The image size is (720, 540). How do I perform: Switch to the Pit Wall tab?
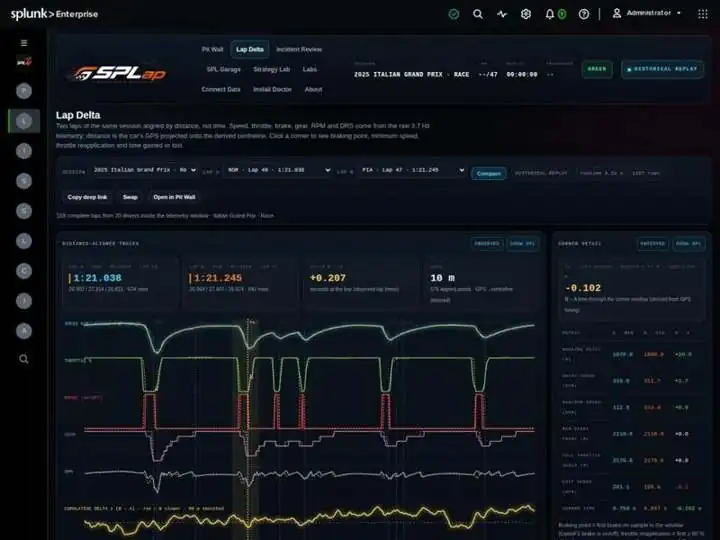click(213, 50)
